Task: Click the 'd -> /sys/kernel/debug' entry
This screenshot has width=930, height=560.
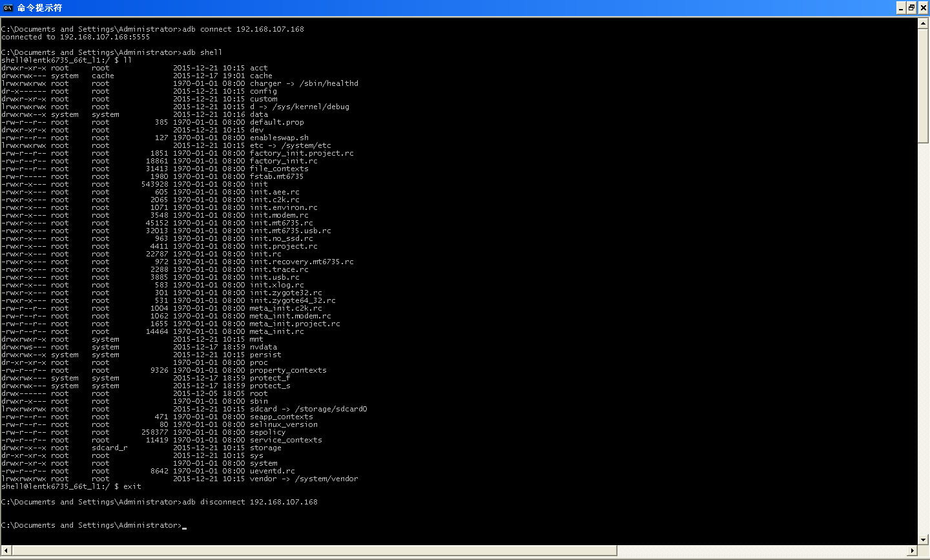Action: [x=300, y=107]
